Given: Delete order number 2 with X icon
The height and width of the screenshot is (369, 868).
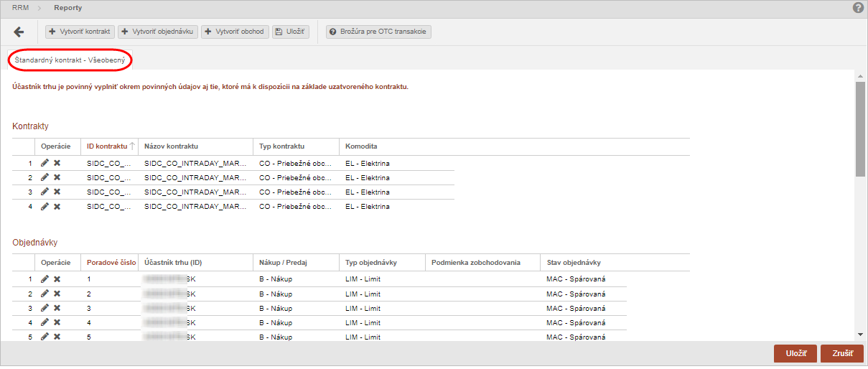Looking at the screenshot, I should coord(57,294).
